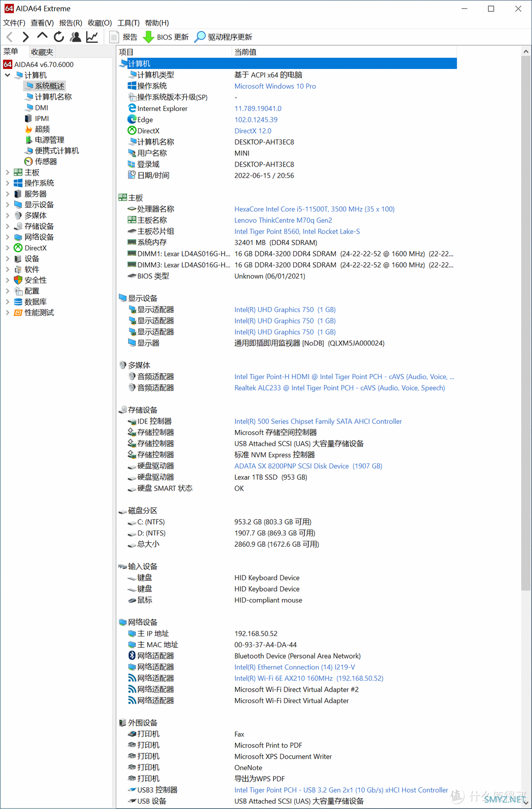Click the Edge row icon

click(x=132, y=119)
